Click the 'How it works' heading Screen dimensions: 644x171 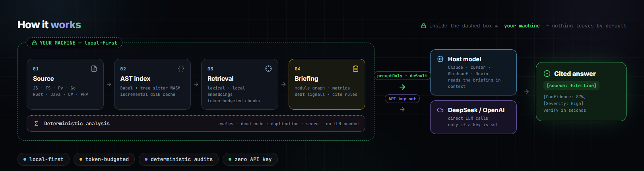(49, 25)
